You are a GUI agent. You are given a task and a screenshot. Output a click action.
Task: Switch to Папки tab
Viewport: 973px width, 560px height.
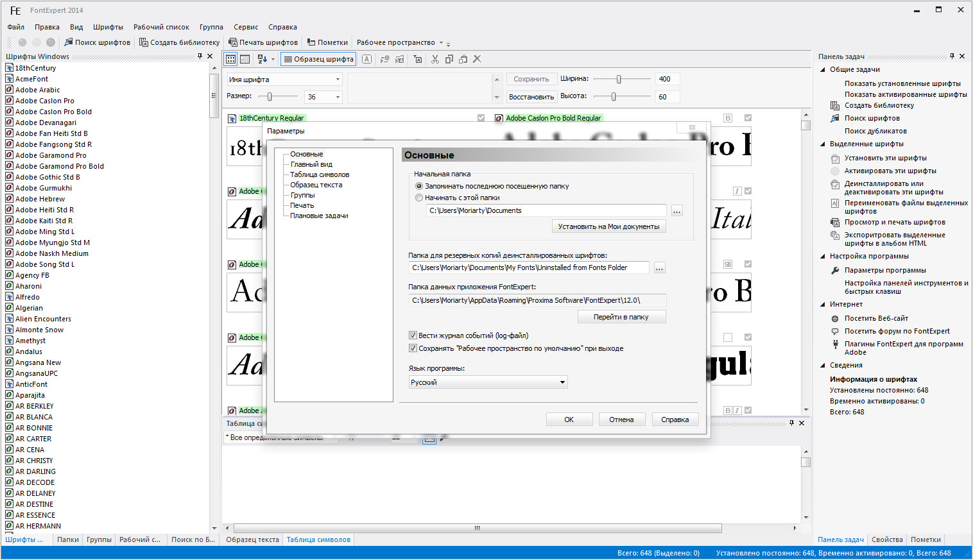(68, 539)
